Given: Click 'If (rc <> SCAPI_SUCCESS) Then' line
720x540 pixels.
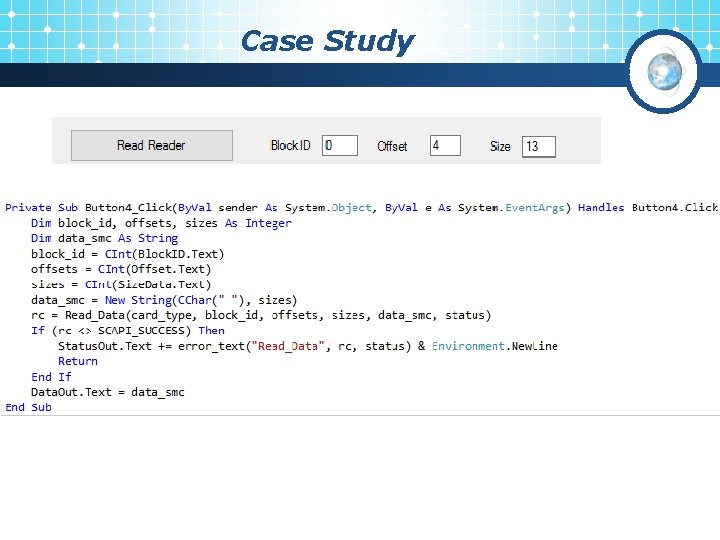Looking at the screenshot, I should [x=128, y=331].
